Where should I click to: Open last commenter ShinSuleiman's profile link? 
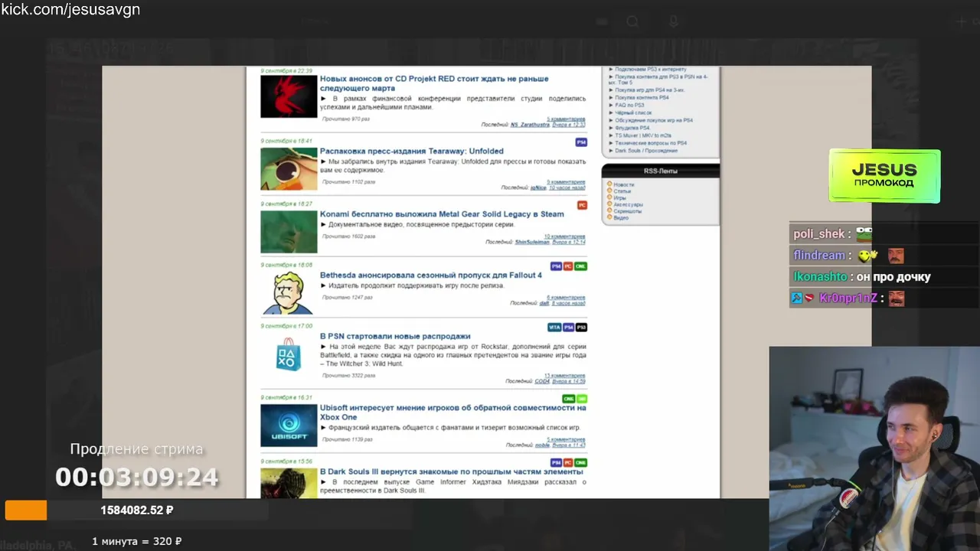pyautogui.click(x=532, y=242)
